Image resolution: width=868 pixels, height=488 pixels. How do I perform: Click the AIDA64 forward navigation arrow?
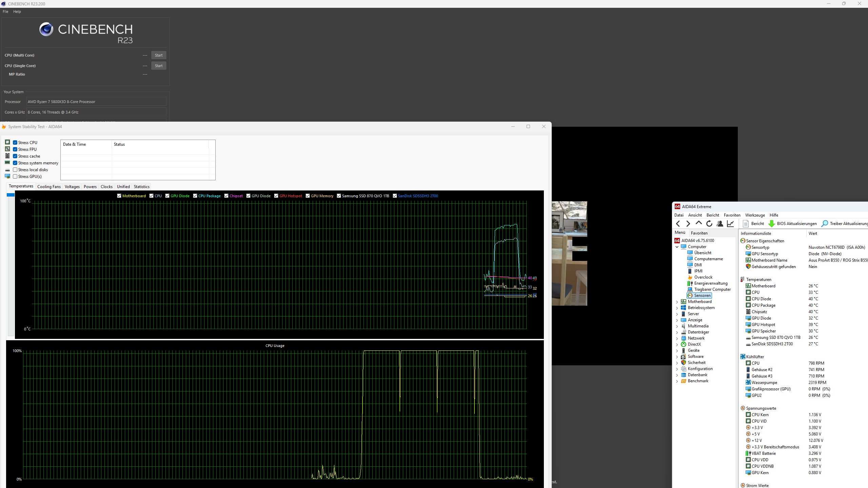[x=688, y=224]
